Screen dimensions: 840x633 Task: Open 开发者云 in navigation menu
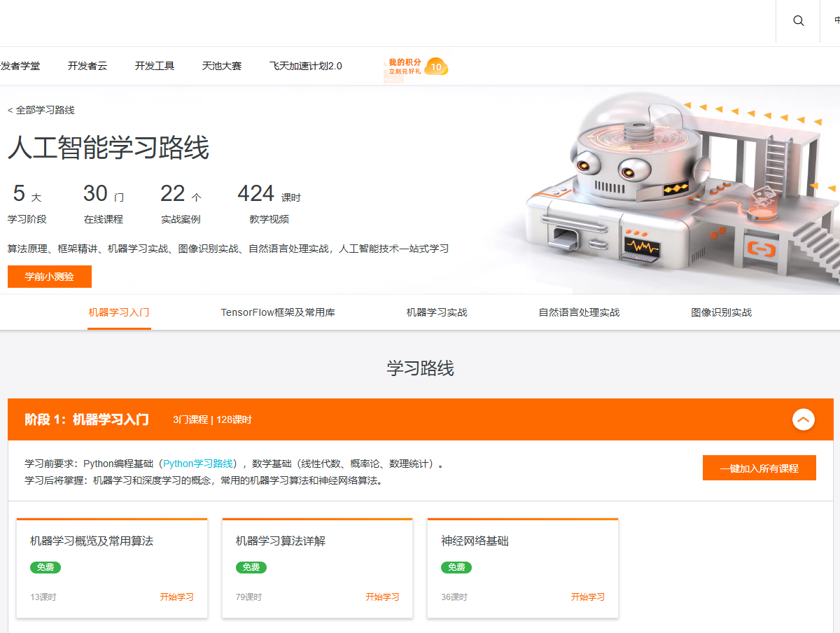[87, 66]
